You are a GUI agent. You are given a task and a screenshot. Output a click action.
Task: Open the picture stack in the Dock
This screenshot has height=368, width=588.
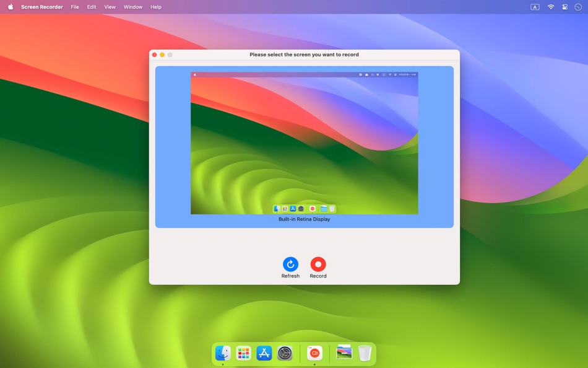344,353
